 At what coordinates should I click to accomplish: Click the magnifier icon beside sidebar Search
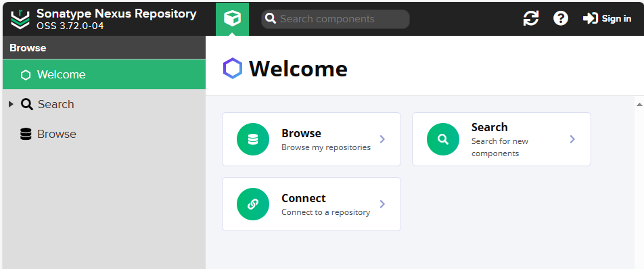pos(27,104)
